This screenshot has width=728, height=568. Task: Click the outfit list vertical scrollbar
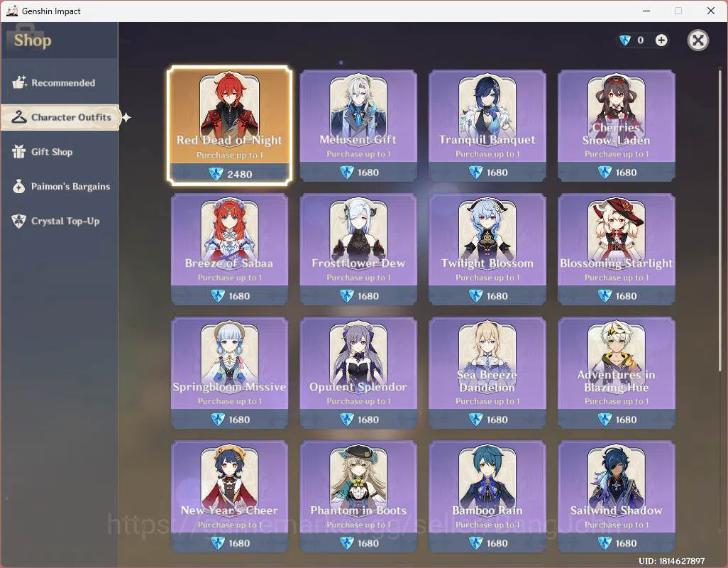[x=720, y=221]
